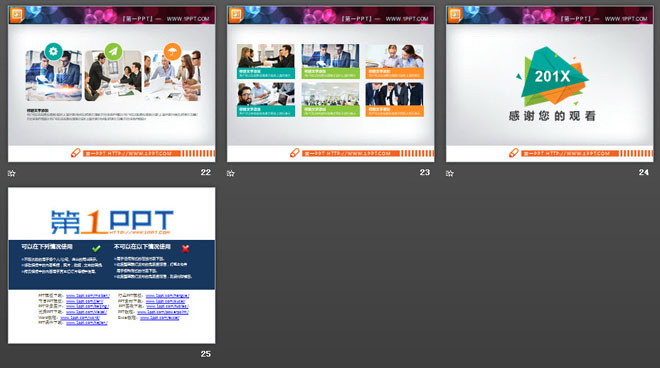
Task: Click the red X icon on slide 25
Action: (185, 248)
